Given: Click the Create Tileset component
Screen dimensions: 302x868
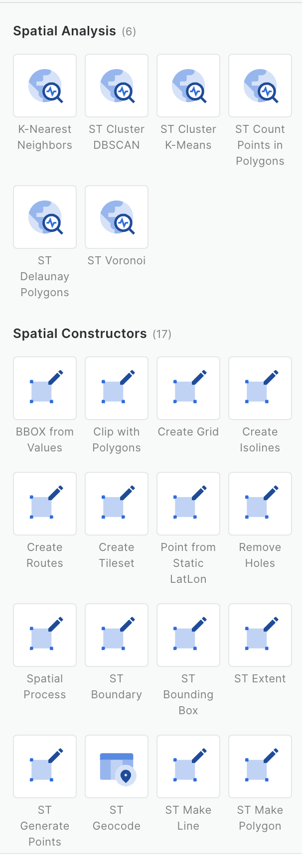Looking at the screenshot, I should pos(117,504).
